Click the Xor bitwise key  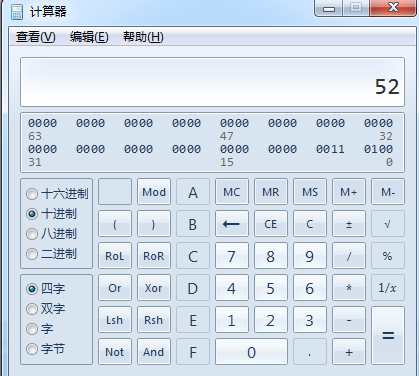click(154, 288)
